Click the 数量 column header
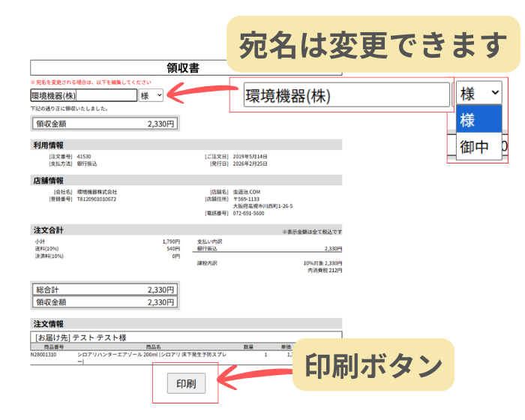525x420 pixels. pyautogui.click(x=248, y=347)
